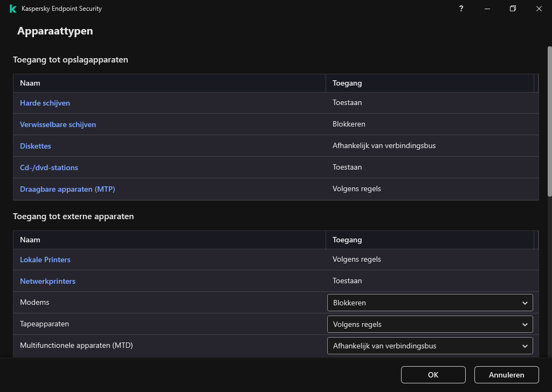Open Harde schijven device settings

point(45,103)
